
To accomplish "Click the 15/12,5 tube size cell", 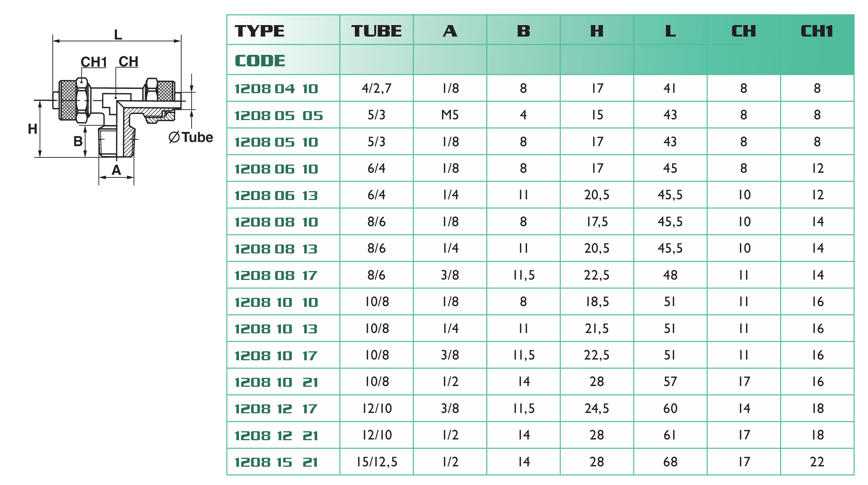I will pos(376,462).
